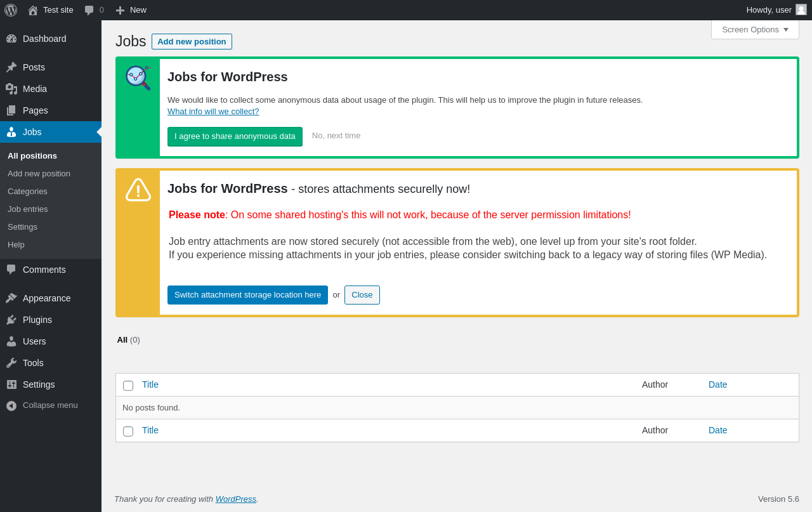Click the Plugins plug icon
The width and height of the screenshot is (812, 512).
click(x=11, y=320)
